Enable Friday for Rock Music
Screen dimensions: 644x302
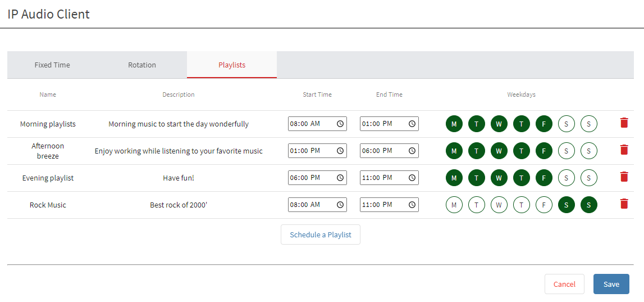tap(544, 205)
